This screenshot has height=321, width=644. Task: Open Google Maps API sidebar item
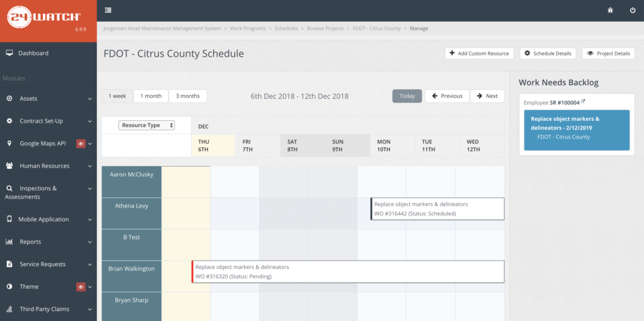(48, 144)
